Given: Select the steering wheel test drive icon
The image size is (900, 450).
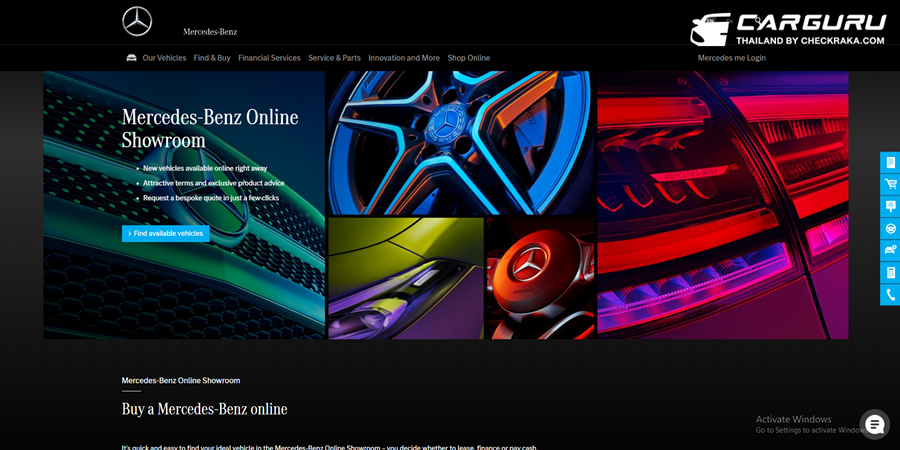Looking at the screenshot, I should (890, 228).
